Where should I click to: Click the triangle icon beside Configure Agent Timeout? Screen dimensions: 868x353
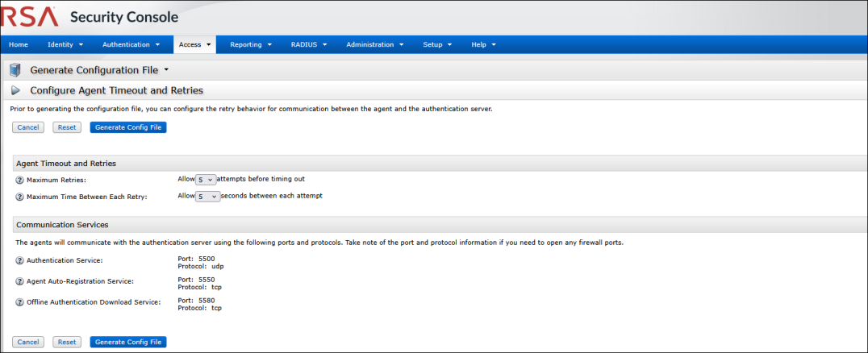[15, 90]
